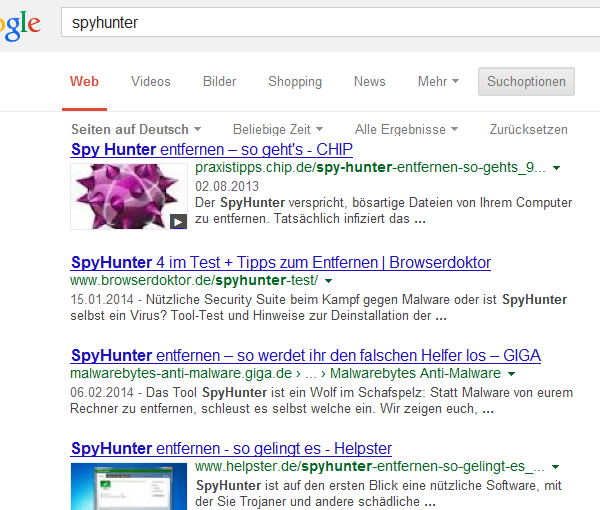Image resolution: width=600 pixels, height=510 pixels.
Task: Expand arrow next to Malwarebytes Anti-Malware breadcrumb
Action: click(511, 374)
